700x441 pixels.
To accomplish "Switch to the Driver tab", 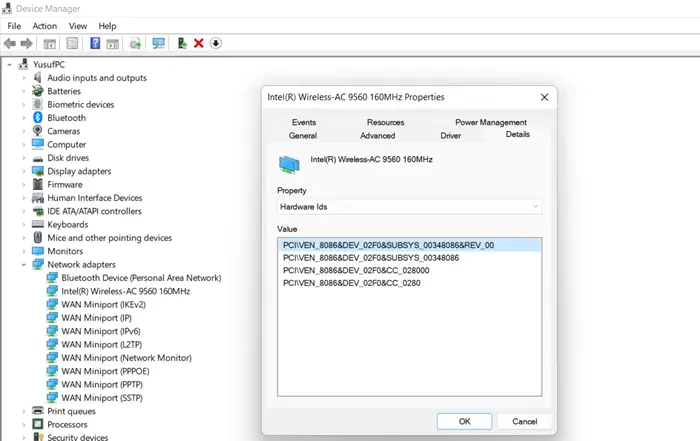I will point(450,136).
